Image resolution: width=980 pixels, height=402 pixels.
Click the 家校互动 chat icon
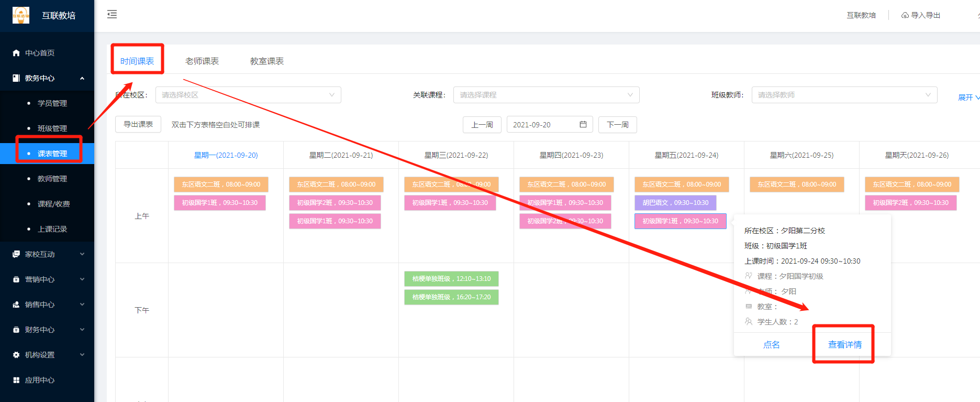click(x=16, y=254)
